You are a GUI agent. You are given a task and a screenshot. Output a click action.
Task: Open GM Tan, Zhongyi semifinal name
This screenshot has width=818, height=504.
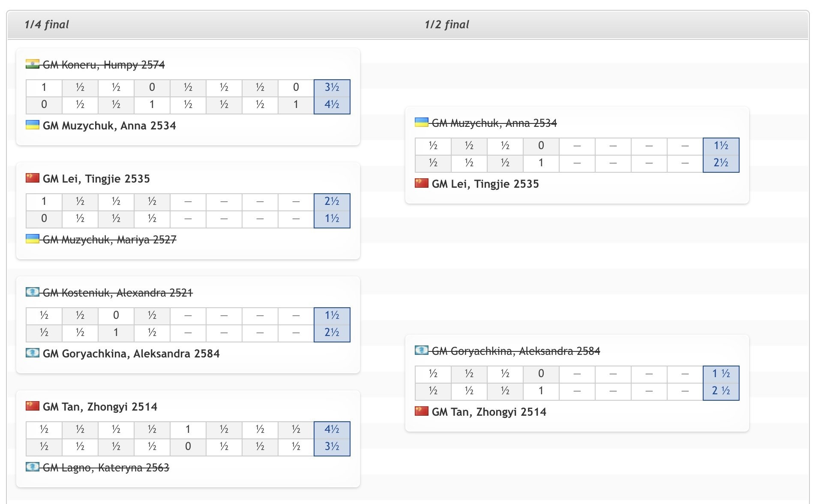pos(489,412)
